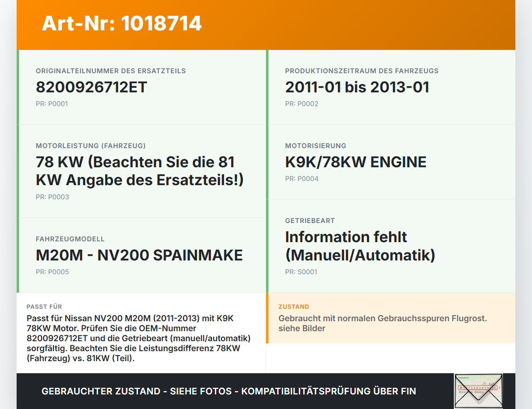Click the 'PR: P0004' reference text

(302, 178)
